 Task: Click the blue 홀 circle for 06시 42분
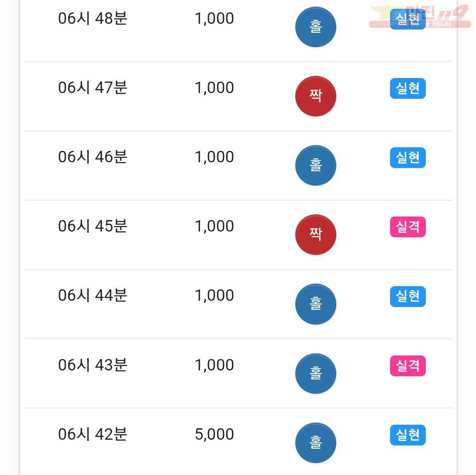[316, 443]
